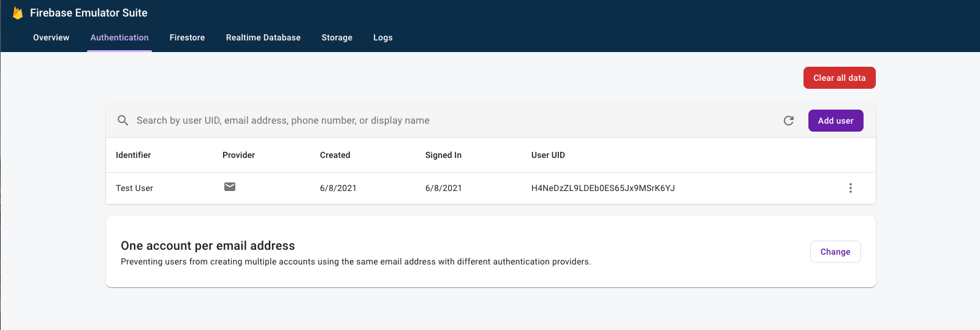This screenshot has width=980, height=330.
Task: Click the User UID value H4NeDzZL9LDEb0ES65Jx9MSrK6YJ
Action: [602, 188]
